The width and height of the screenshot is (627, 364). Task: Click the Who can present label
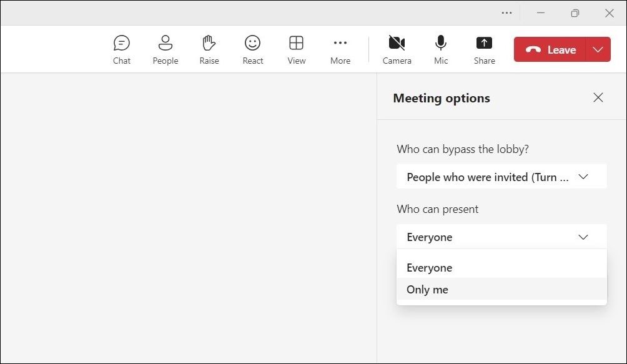point(438,209)
